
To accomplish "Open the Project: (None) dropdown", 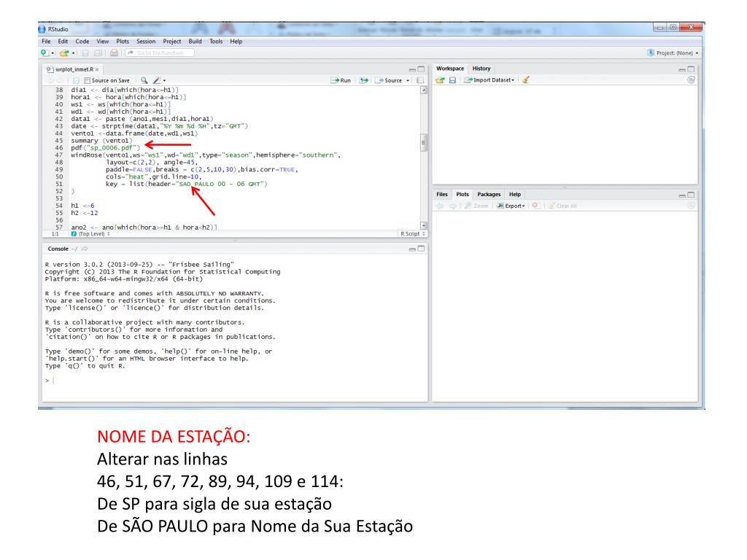I will pyautogui.click(x=673, y=52).
